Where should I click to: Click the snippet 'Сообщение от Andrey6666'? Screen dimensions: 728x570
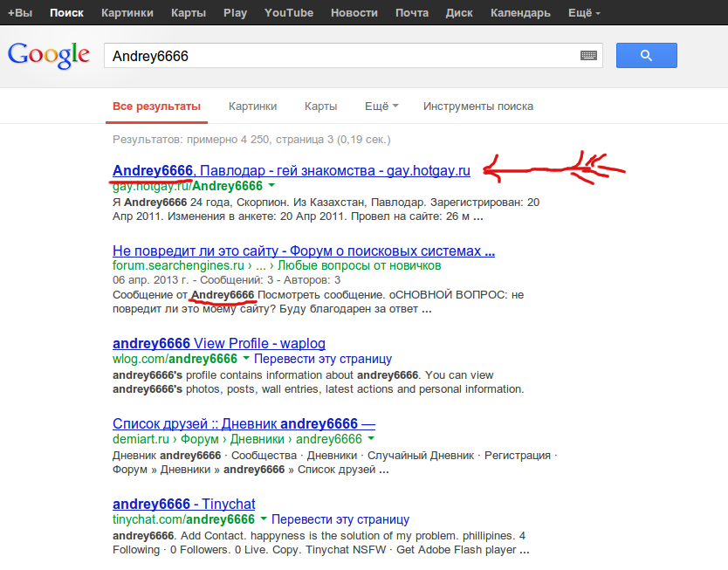[x=318, y=302]
